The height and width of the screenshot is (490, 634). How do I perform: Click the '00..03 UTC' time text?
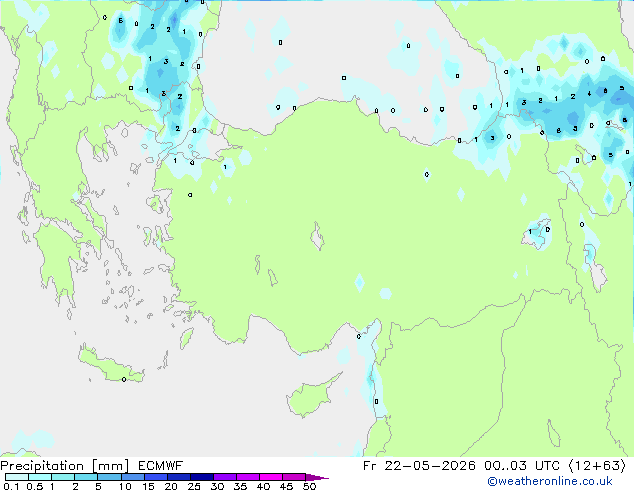click(522, 466)
